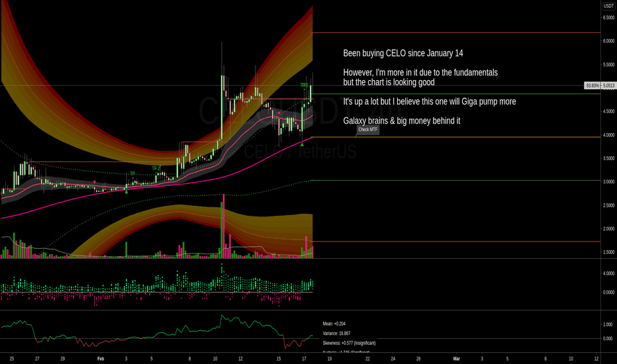The height and width of the screenshot is (364, 617).
Task: Click the 22 date label on the time axis
Action: [x=367, y=359]
